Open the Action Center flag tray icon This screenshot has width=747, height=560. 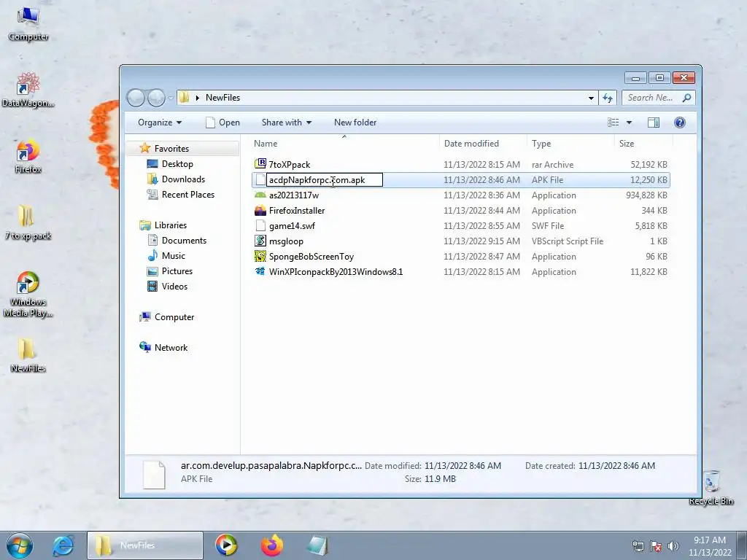[x=656, y=546]
